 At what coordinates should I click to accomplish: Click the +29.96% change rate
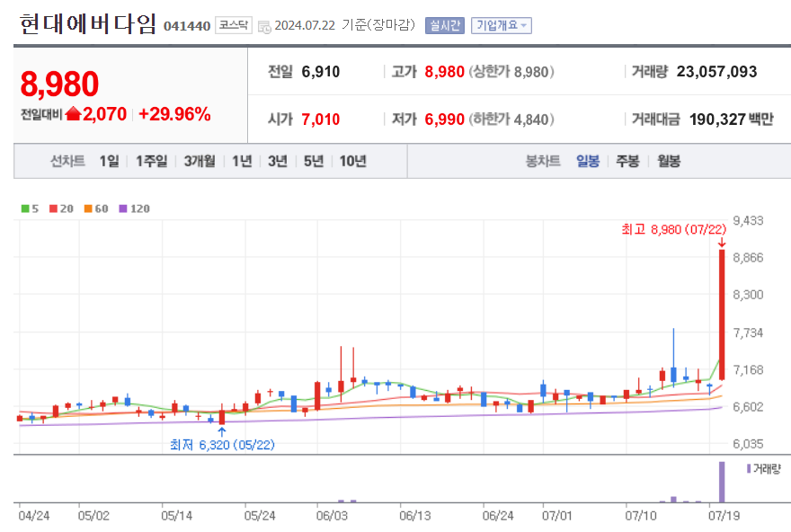coord(174,114)
